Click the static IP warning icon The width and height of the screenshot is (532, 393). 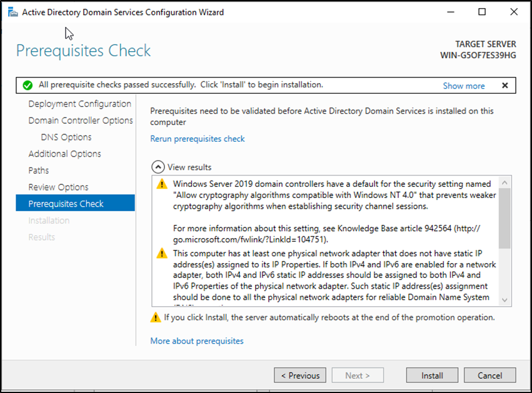[162, 254]
